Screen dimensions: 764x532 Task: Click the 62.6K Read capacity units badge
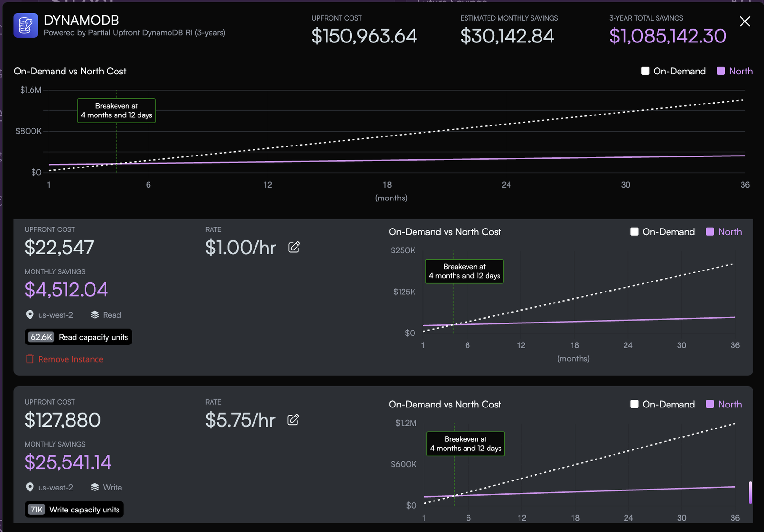pos(78,337)
